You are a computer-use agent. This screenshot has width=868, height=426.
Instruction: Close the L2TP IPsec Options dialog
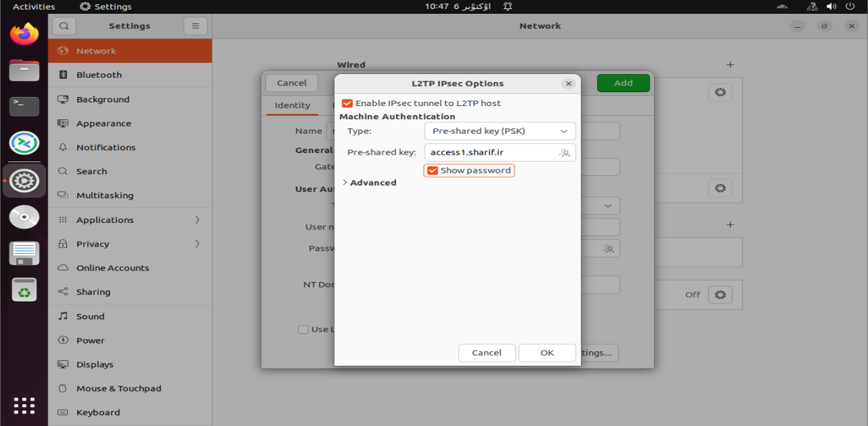(x=568, y=84)
